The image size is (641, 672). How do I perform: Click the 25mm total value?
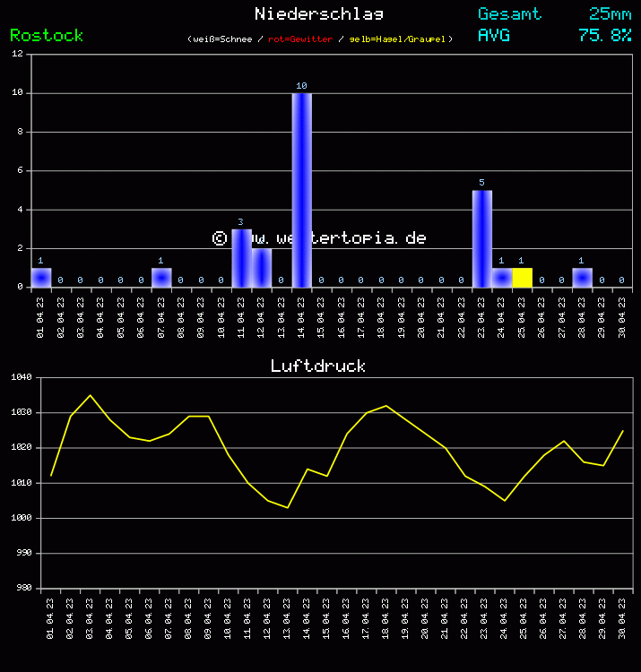click(610, 13)
